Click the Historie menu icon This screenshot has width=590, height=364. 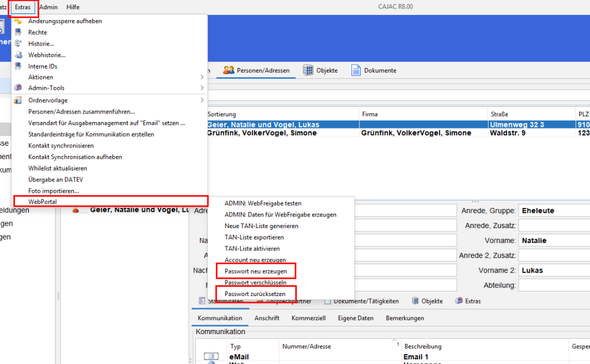click(x=18, y=44)
